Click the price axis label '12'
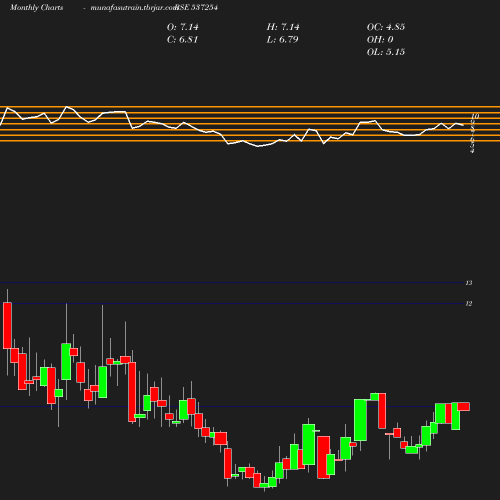Viewport: 500px width, 500px height. pyautogui.click(x=469, y=303)
